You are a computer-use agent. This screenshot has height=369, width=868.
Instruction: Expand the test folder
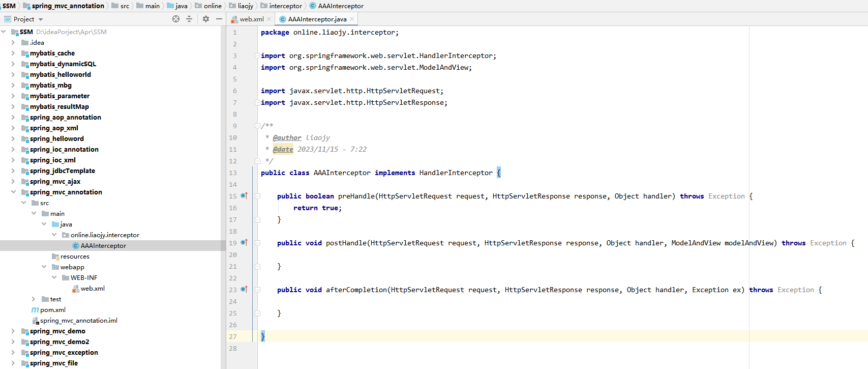[x=34, y=299]
